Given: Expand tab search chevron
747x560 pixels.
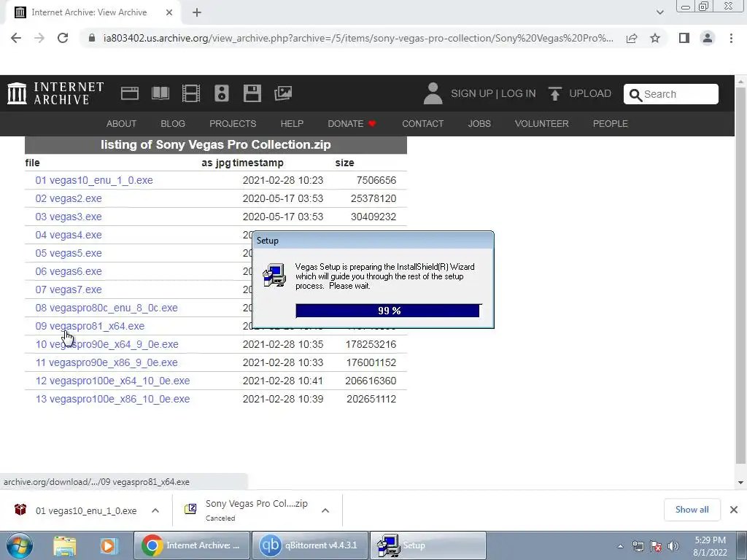Looking at the screenshot, I should tap(659, 12).
